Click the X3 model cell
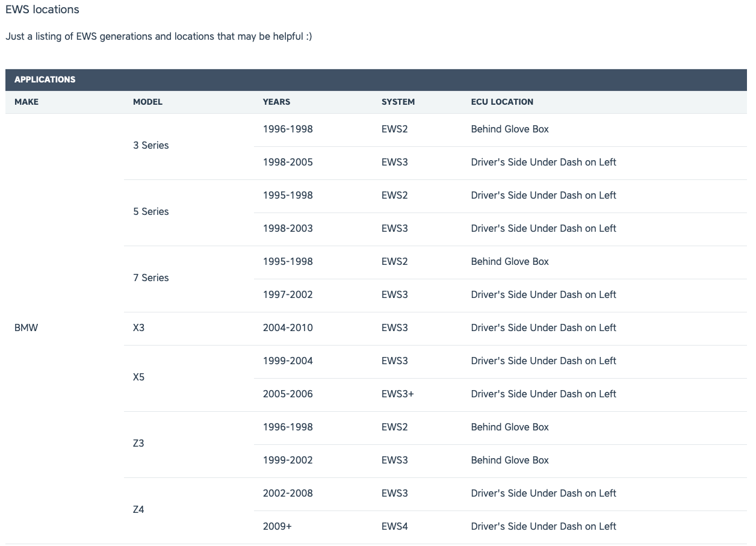 (138, 328)
